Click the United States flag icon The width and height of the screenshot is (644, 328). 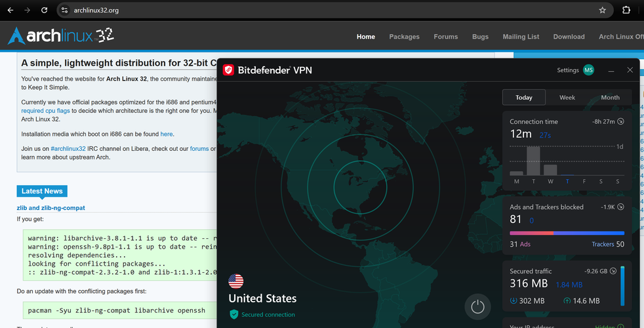click(x=235, y=281)
